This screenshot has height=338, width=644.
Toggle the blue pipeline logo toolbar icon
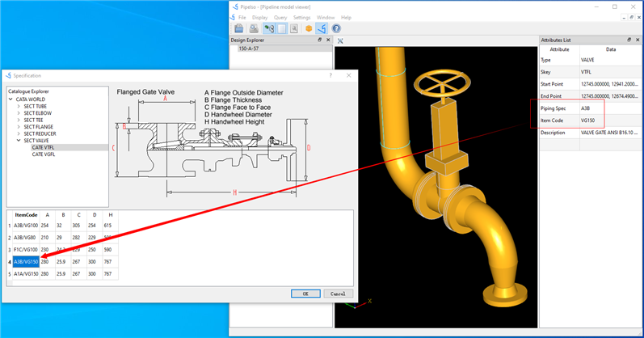(x=322, y=28)
